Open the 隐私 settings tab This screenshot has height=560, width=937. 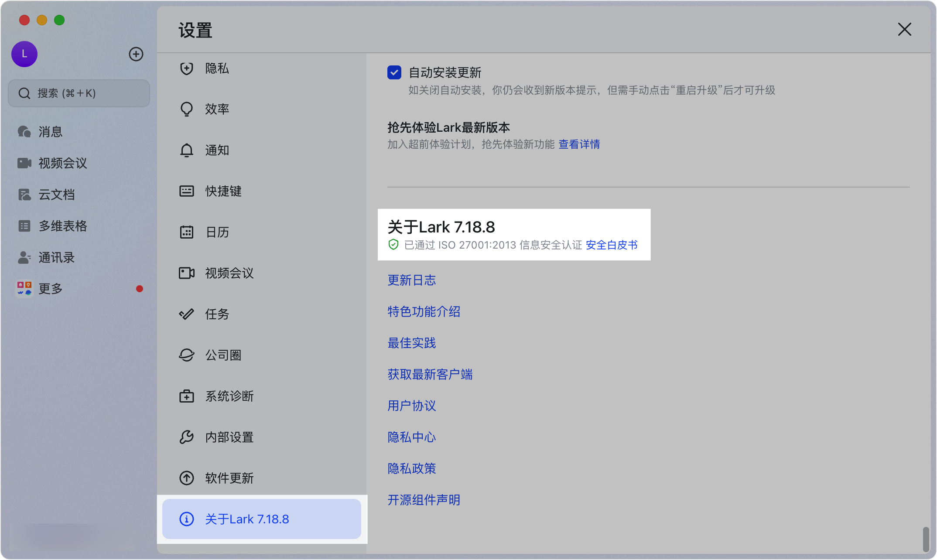262,68
